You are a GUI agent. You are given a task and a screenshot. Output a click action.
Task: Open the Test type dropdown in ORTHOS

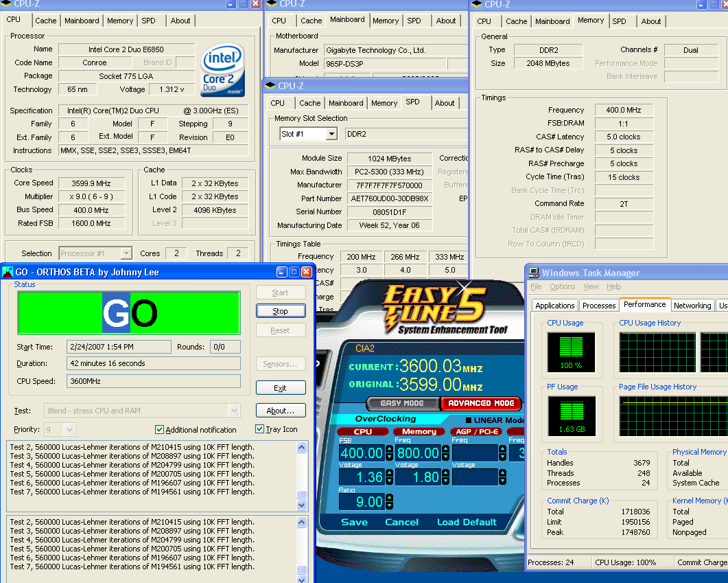coord(234,411)
